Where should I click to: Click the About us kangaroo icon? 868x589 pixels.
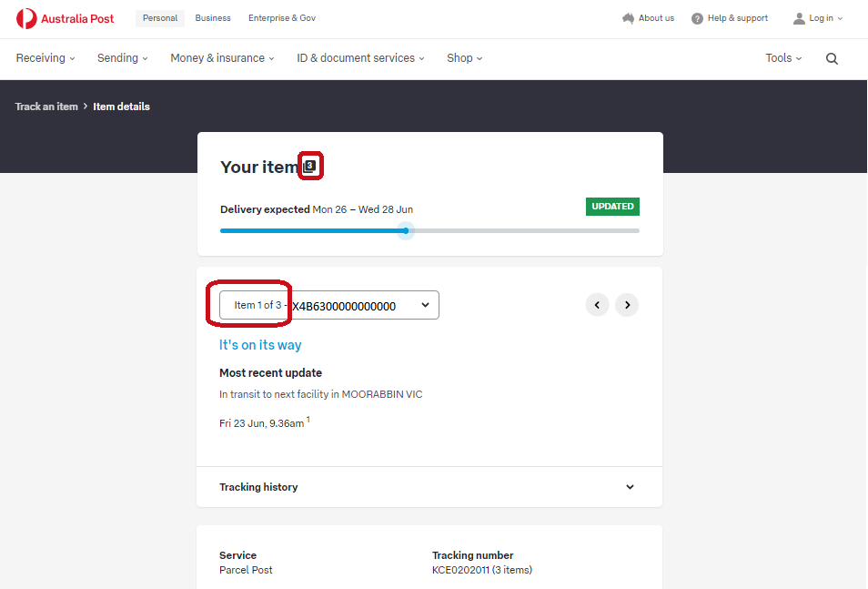pyautogui.click(x=628, y=18)
